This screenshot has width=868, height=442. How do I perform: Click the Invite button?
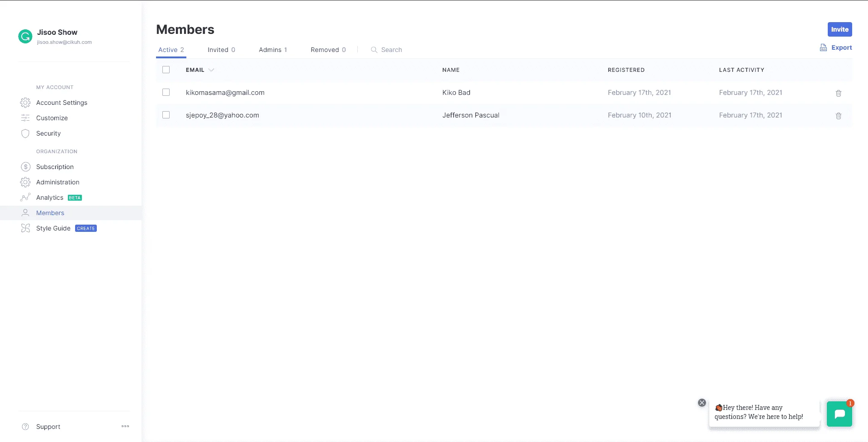coord(840,29)
